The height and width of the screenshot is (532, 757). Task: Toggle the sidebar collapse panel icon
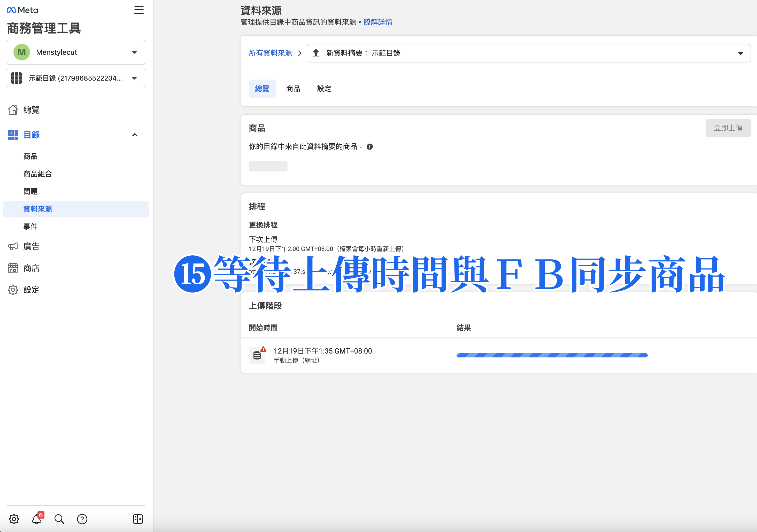click(x=138, y=519)
